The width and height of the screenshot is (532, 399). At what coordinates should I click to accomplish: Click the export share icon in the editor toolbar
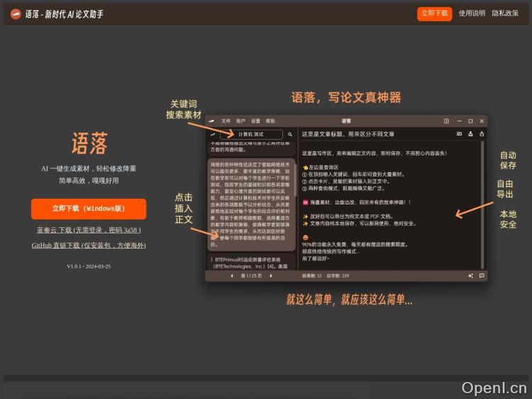tap(482, 133)
